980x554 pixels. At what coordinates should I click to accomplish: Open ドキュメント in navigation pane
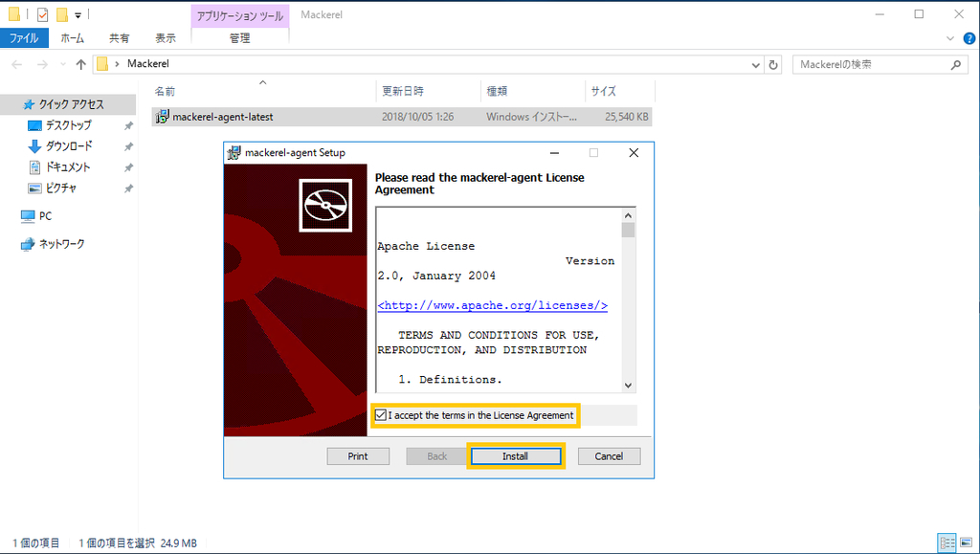click(x=68, y=167)
